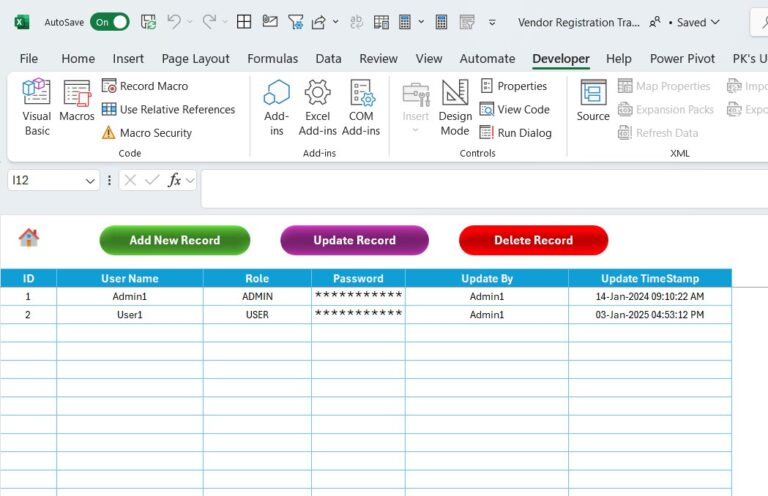The image size is (768, 496).
Task: Switch to the Formulas tab
Action: coord(272,59)
